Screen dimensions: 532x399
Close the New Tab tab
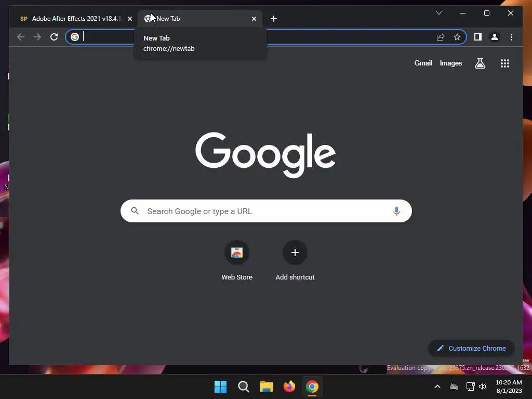click(x=254, y=19)
